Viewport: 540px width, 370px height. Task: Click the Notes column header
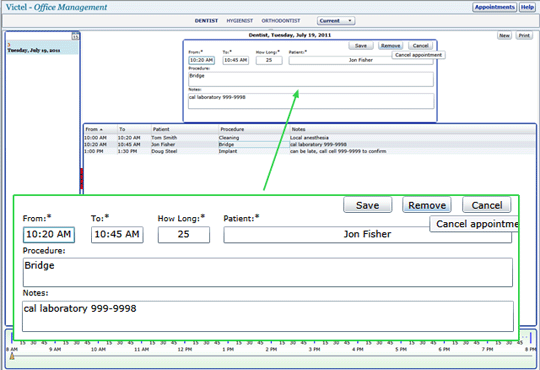point(412,129)
